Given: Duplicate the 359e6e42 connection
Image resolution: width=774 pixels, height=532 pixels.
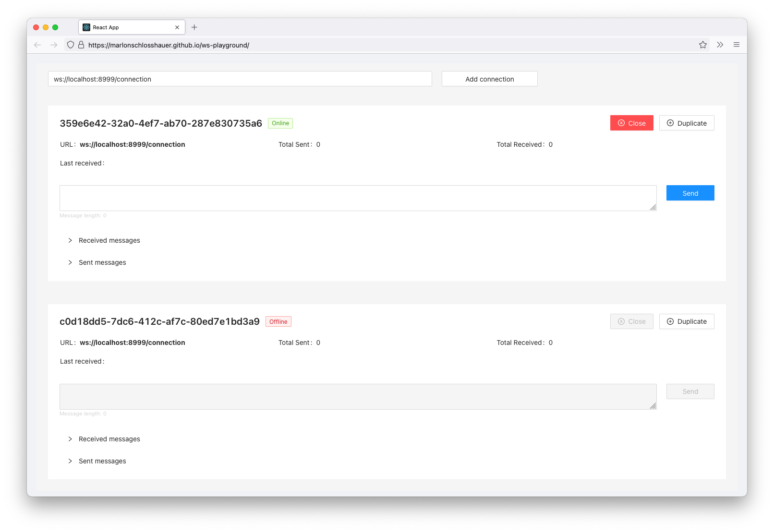Looking at the screenshot, I should (x=687, y=123).
